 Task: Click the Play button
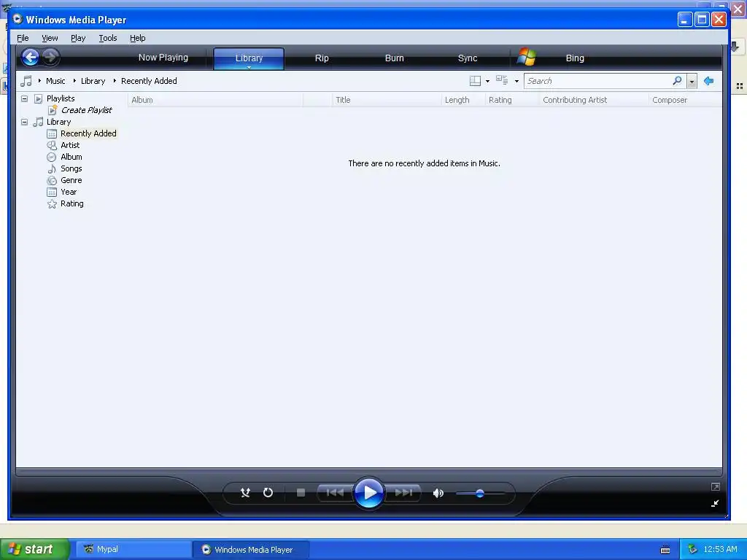[368, 492]
